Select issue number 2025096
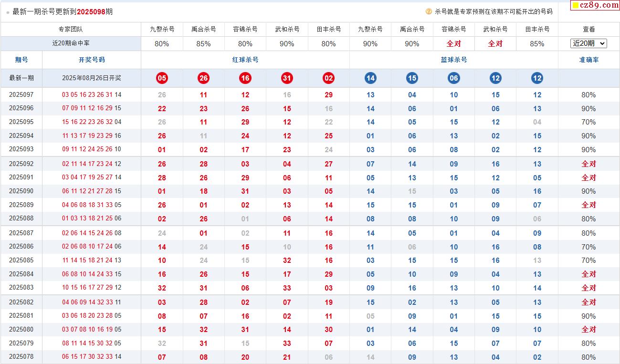The height and width of the screenshot is (364, 620). 21,108
